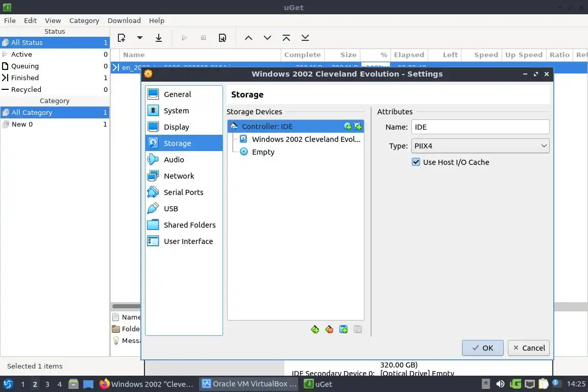Open Audio settings
The width and height of the screenshot is (588, 392).
(184, 159)
